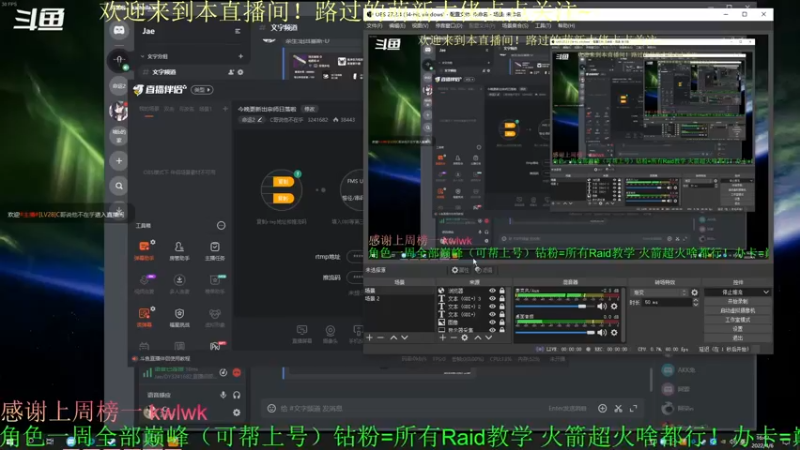Expand the chat input fullscreen icon
This screenshot has width=800, height=450.
(x=634, y=408)
